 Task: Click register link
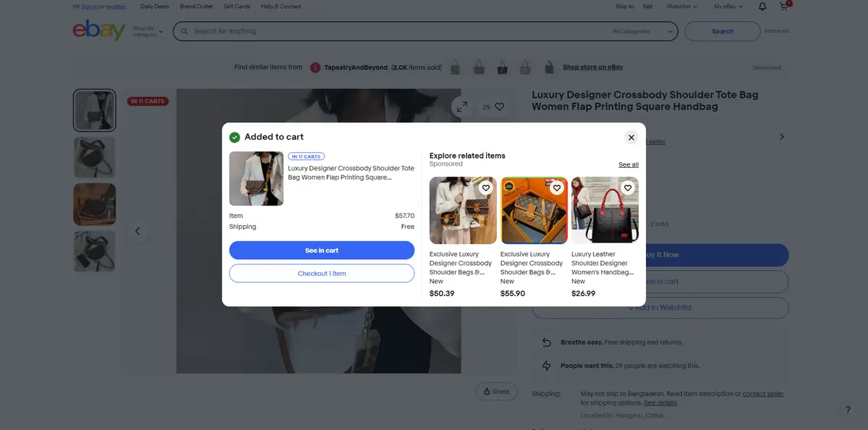(116, 7)
